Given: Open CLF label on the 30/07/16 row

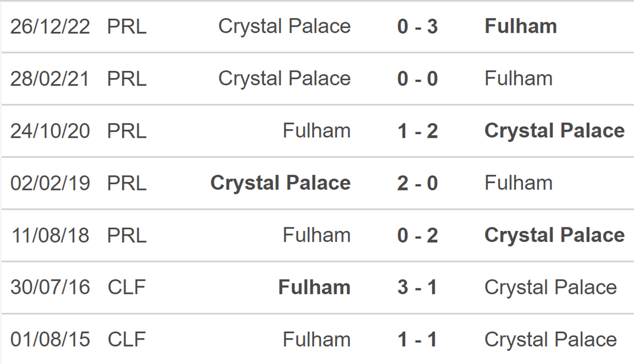Looking at the screenshot, I should tap(127, 288).
